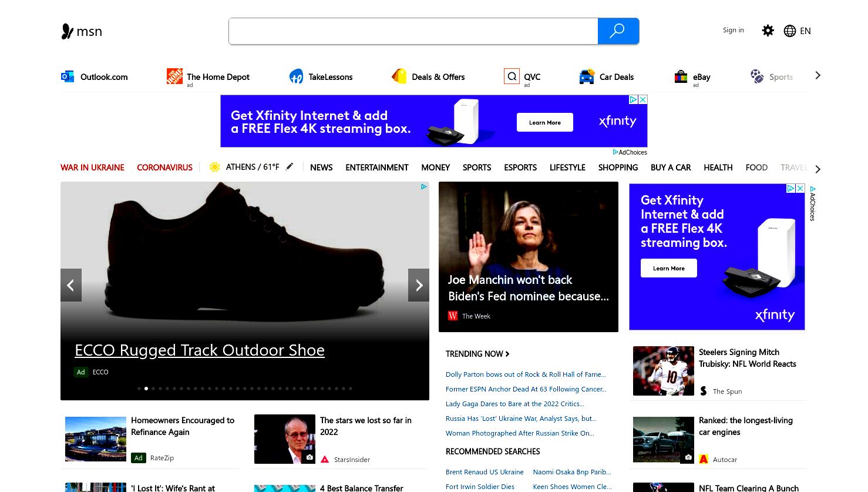The width and height of the screenshot is (868, 492).
Task: Expand more categories in the navigation bar
Action: pos(817,169)
